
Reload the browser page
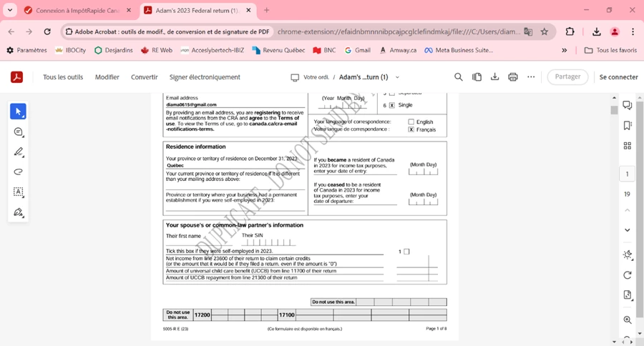tap(47, 31)
